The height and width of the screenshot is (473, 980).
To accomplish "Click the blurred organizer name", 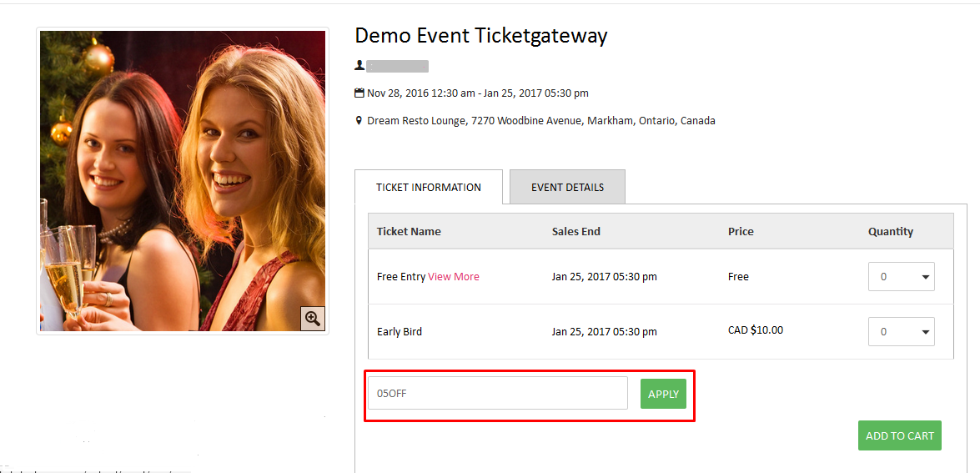I will (397, 66).
